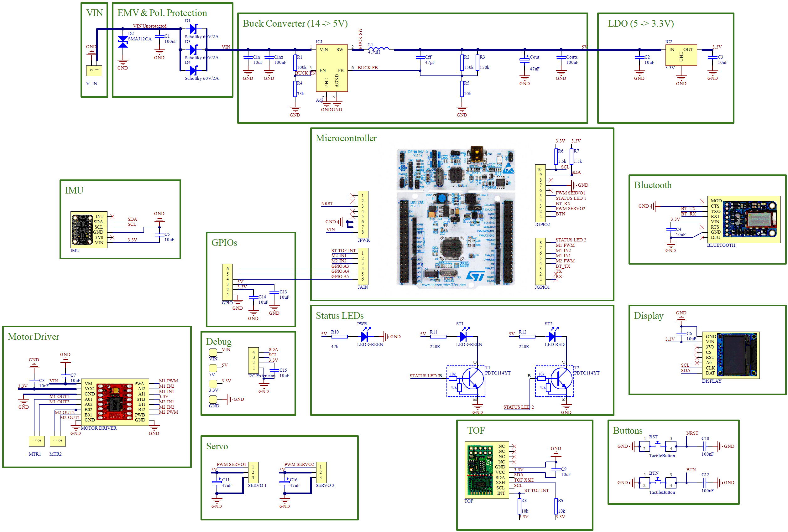Click the I2C Extension four-pin header

click(x=253, y=360)
